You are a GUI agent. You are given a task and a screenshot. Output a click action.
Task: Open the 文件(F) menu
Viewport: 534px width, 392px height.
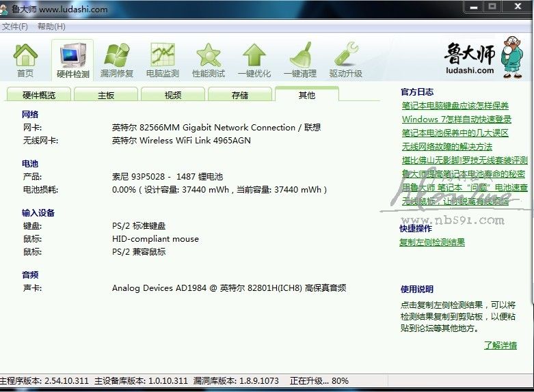(x=14, y=27)
